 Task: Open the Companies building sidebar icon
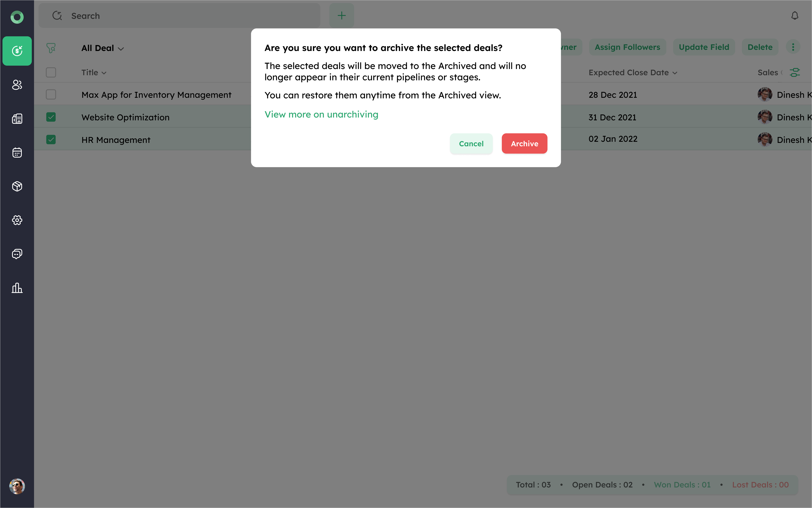point(17,119)
